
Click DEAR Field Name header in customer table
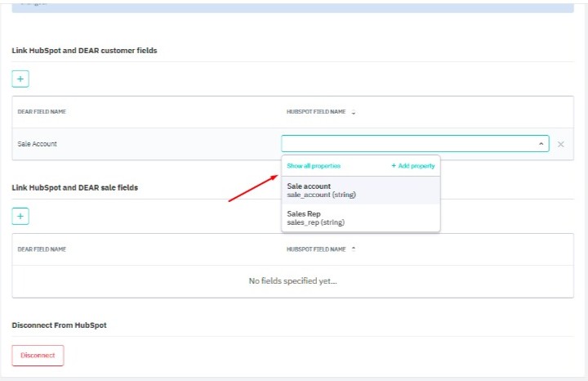point(42,112)
